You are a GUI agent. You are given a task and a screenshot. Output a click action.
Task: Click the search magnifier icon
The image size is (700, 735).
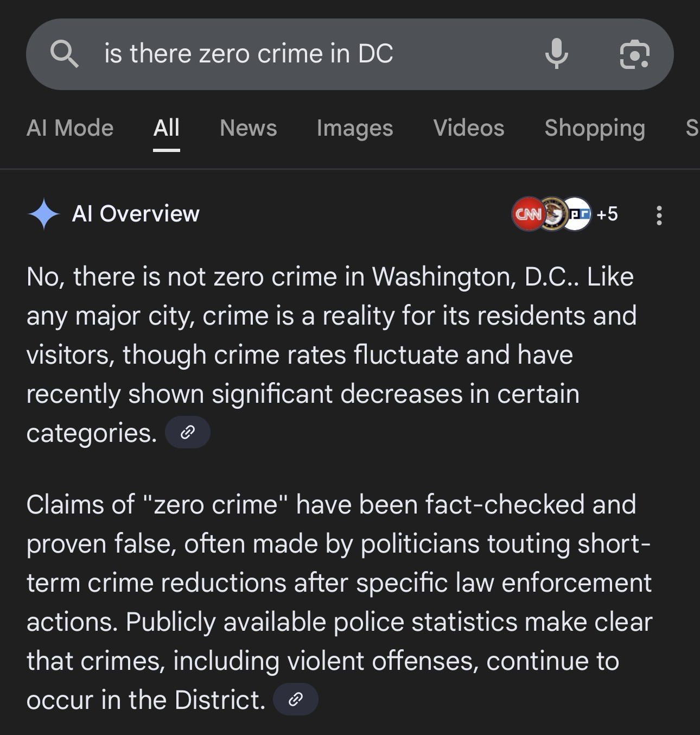[x=65, y=54]
